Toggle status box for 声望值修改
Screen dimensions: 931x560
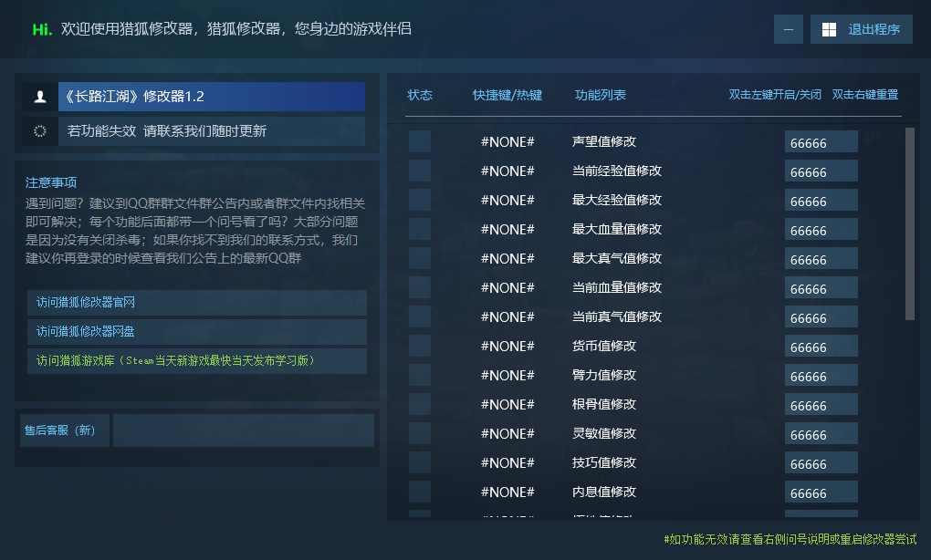(x=420, y=141)
